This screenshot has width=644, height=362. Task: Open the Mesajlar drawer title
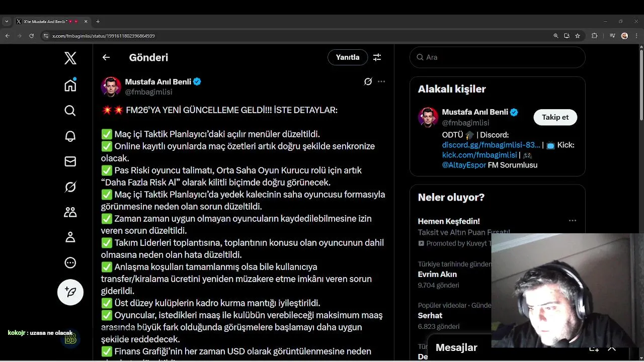click(x=456, y=347)
